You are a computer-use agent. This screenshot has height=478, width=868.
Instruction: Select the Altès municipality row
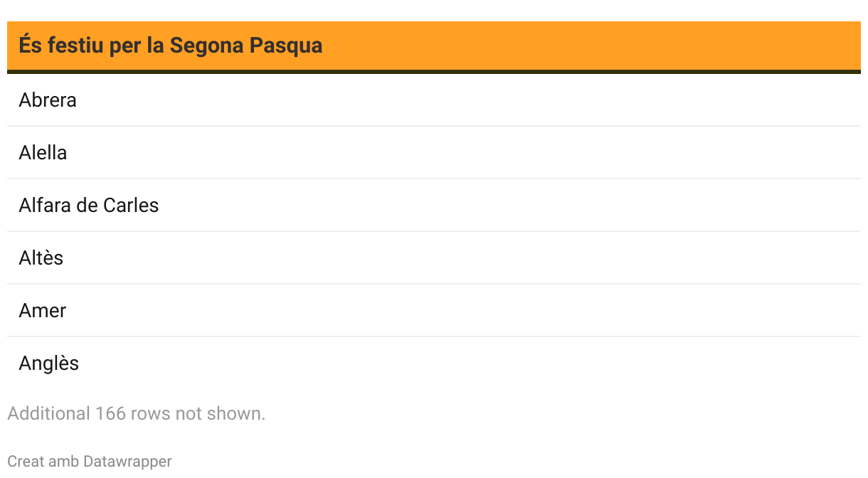click(x=41, y=258)
